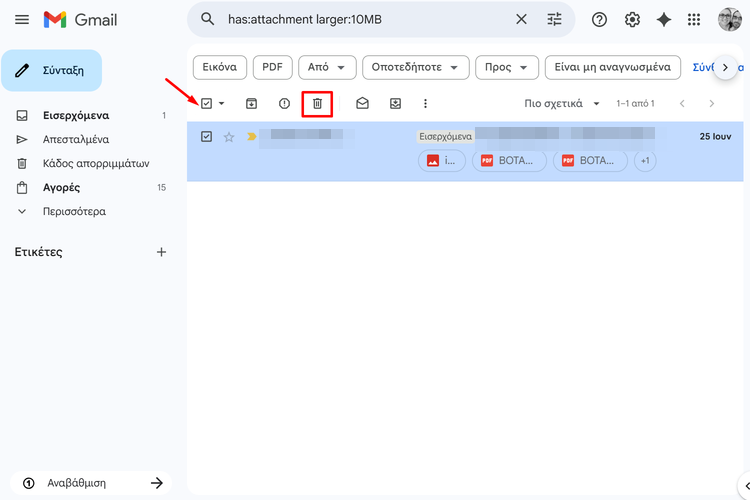Mark email as read with envelope icon
Image resolution: width=750 pixels, height=500 pixels.
362,103
